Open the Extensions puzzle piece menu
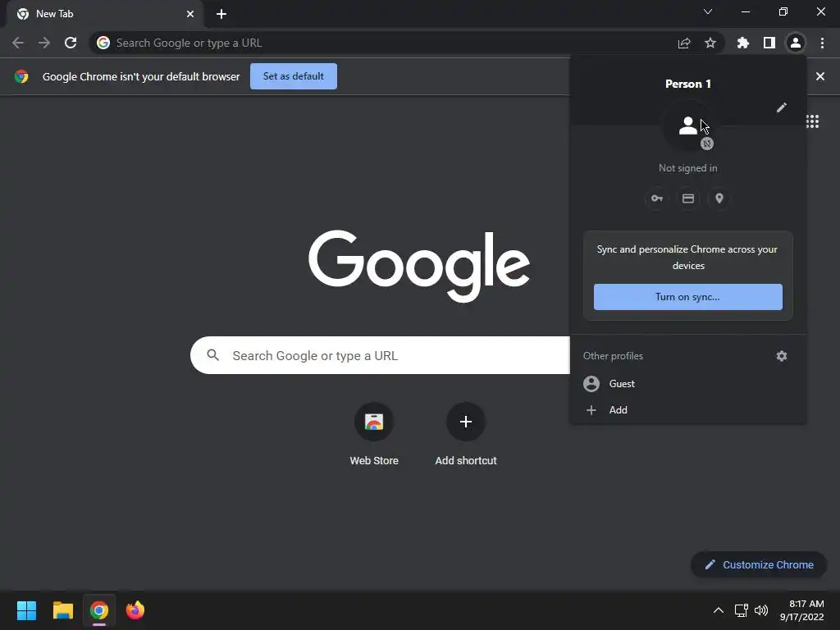This screenshot has height=630, width=840. point(743,43)
